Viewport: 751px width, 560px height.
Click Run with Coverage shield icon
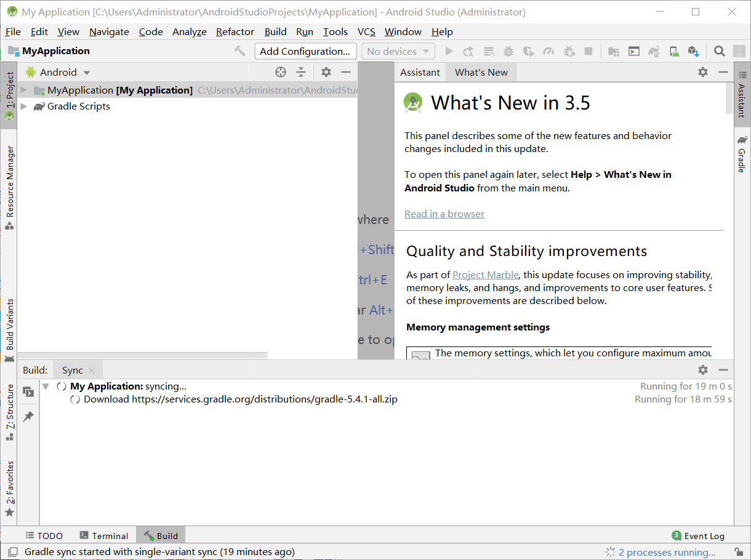(528, 52)
